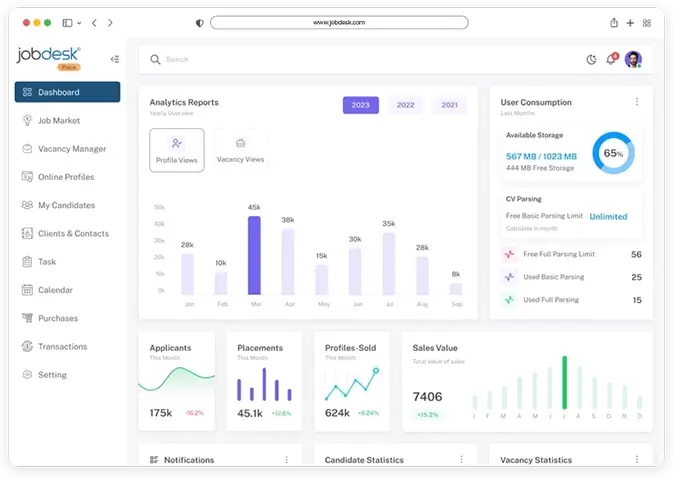Type in the Search field
The height and width of the screenshot is (479, 673).
[x=300, y=60]
